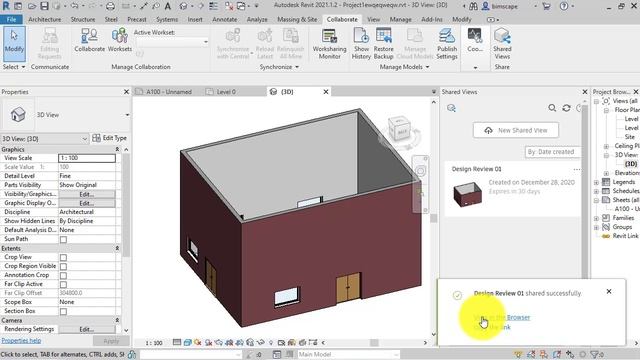The width and height of the screenshot is (640, 360).
Task: Open the Annotate ribbon tab
Action: pyautogui.click(x=224, y=19)
